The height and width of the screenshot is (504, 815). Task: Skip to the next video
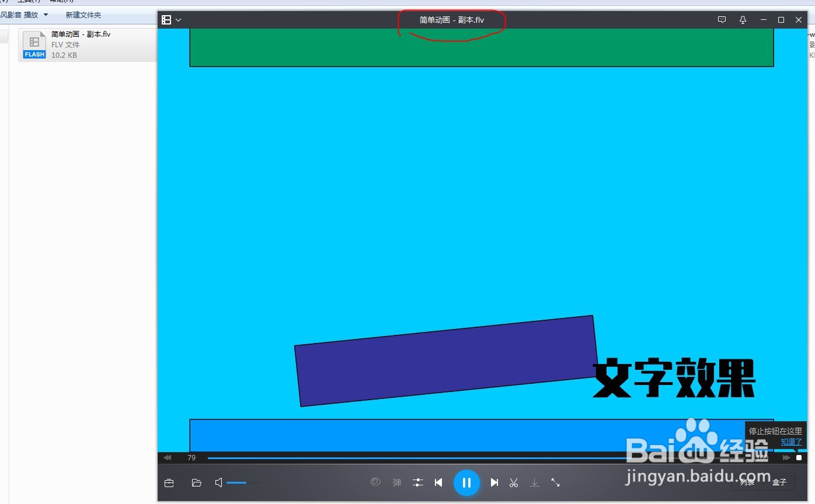pos(494,482)
